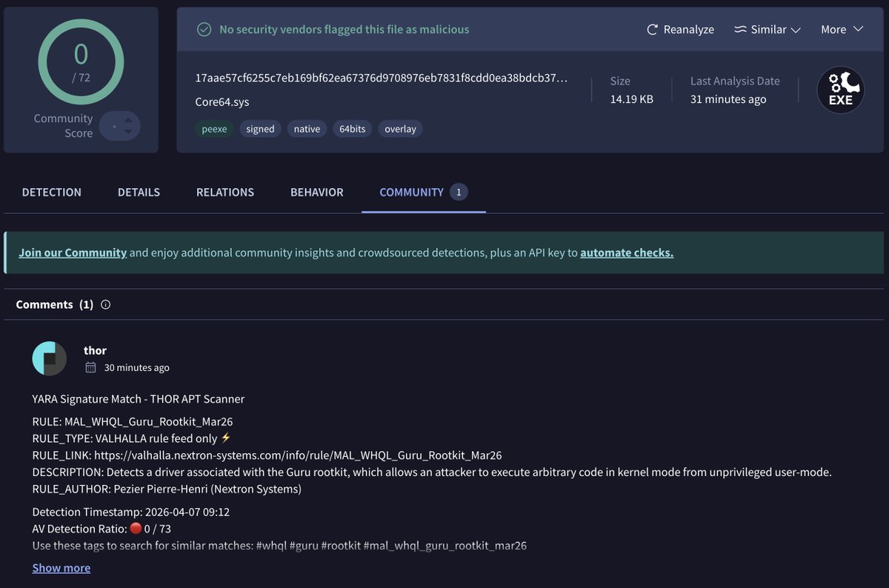Screen dimensions: 889x588
Task: Open the BEHAVIOR tab
Action: point(317,192)
